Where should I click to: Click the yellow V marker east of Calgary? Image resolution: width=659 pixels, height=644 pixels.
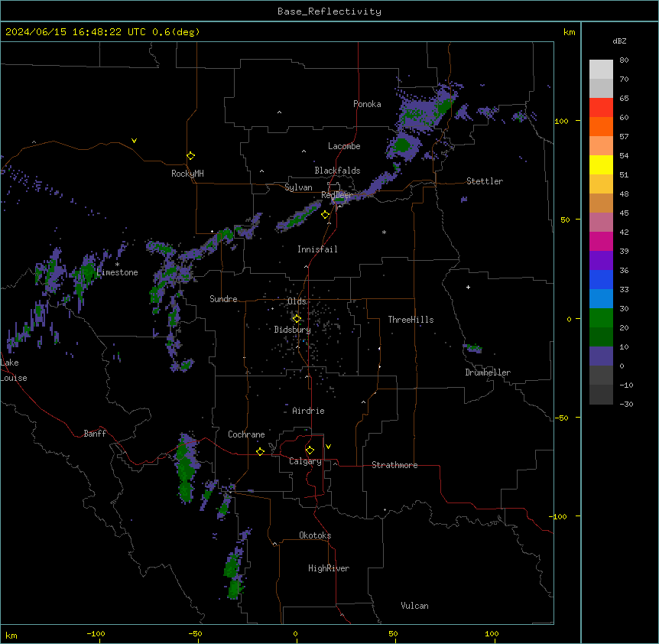pos(328,447)
